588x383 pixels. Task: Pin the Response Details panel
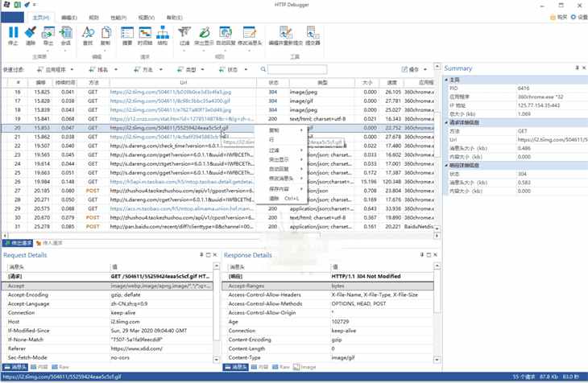422,255
